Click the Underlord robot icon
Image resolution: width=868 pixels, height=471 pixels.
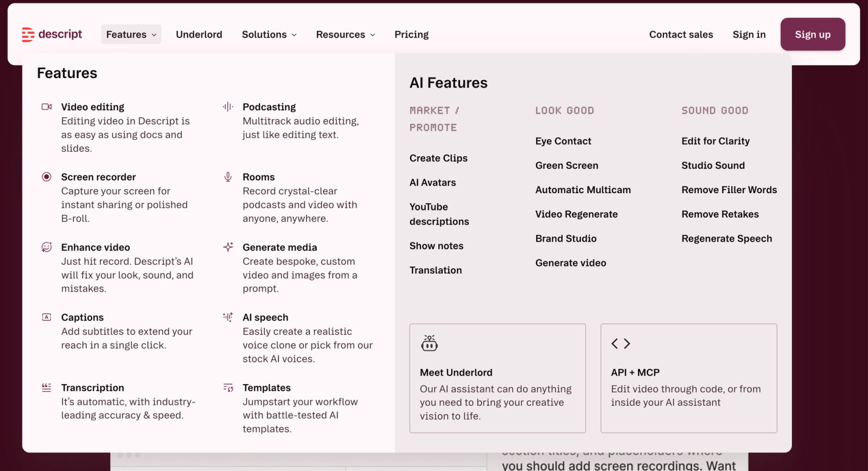429,343
